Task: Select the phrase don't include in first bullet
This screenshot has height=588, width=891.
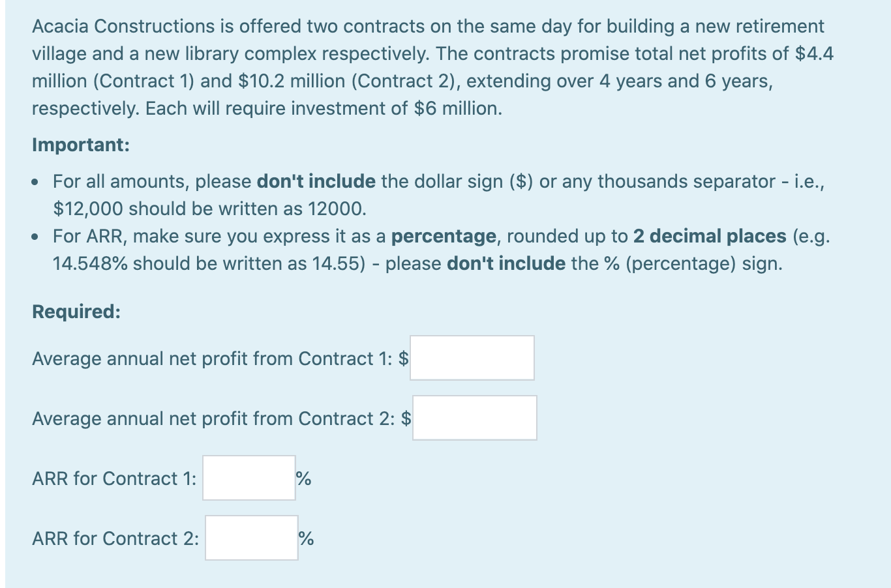Action: coord(315,181)
